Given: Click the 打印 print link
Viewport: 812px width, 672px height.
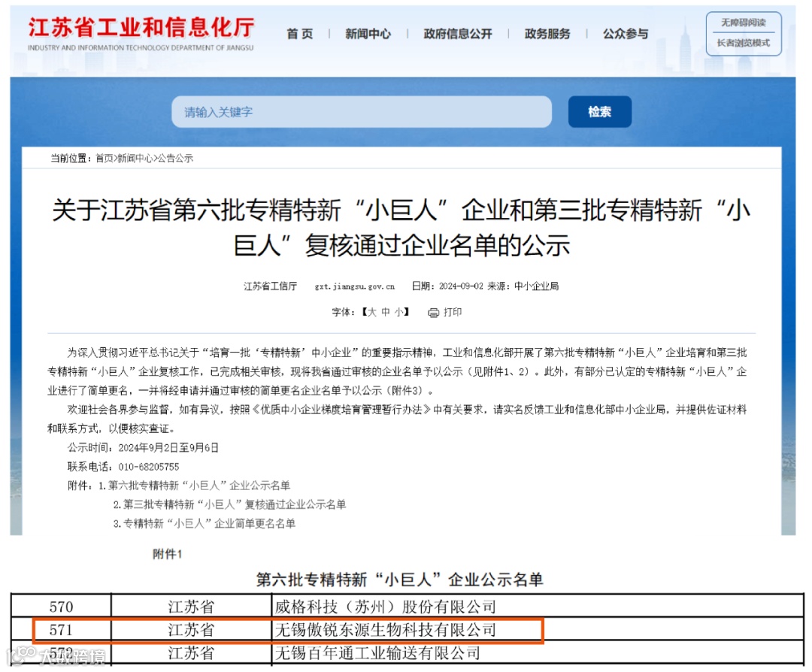Looking at the screenshot, I should click(x=453, y=312).
